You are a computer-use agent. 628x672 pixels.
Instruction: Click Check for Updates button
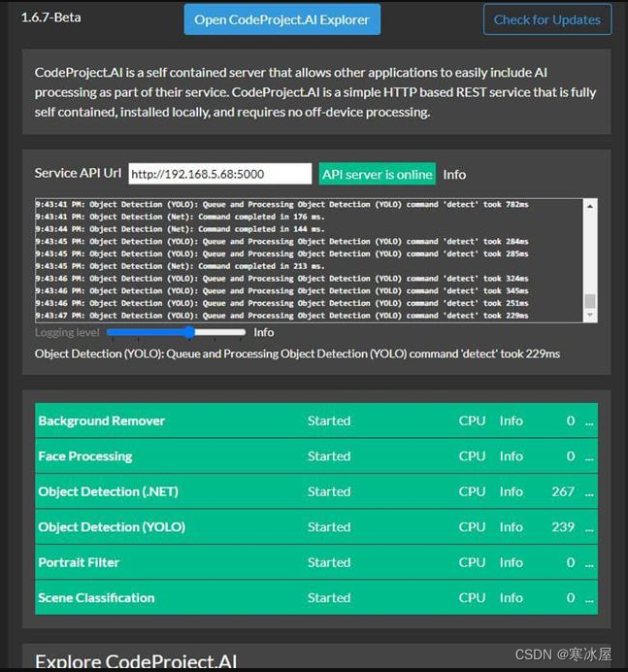coord(547,19)
